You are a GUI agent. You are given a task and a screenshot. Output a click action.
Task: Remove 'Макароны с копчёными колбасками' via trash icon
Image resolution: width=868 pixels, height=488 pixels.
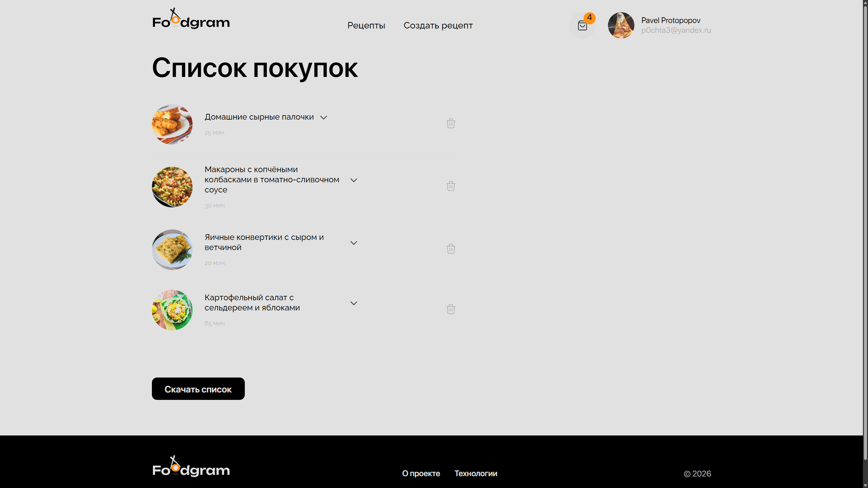tap(451, 186)
